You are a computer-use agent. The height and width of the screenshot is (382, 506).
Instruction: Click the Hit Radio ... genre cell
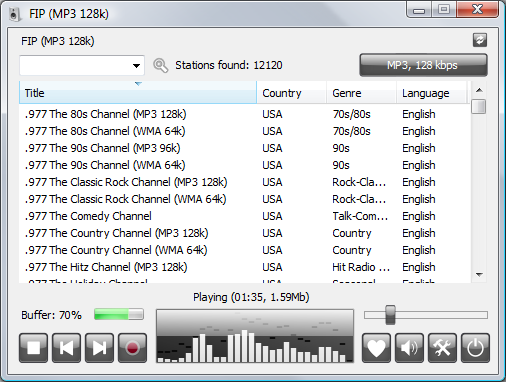pos(361,267)
